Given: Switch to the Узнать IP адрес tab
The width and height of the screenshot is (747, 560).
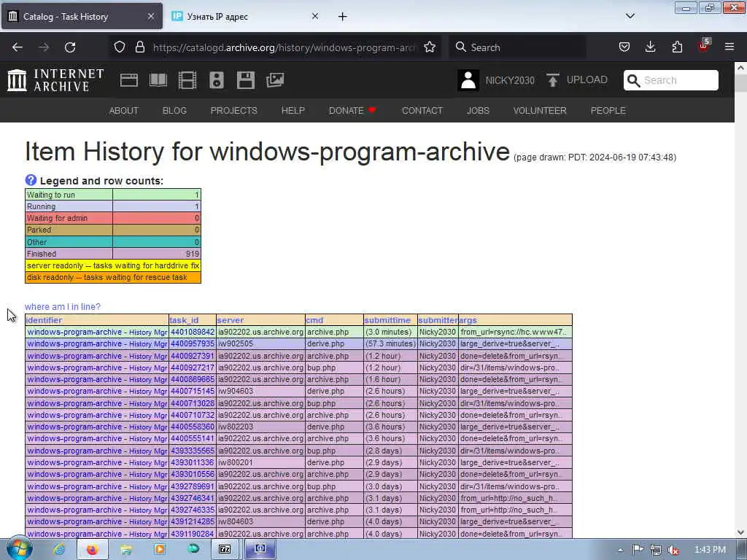Looking at the screenshot, I should (x=246, y=17).
